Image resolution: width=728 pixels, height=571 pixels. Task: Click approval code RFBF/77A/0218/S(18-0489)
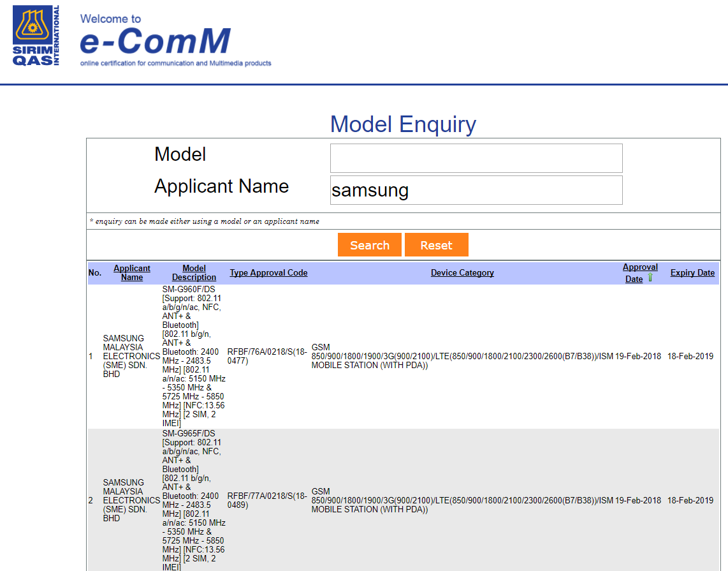pyautogui.click(x=267, y=500)
